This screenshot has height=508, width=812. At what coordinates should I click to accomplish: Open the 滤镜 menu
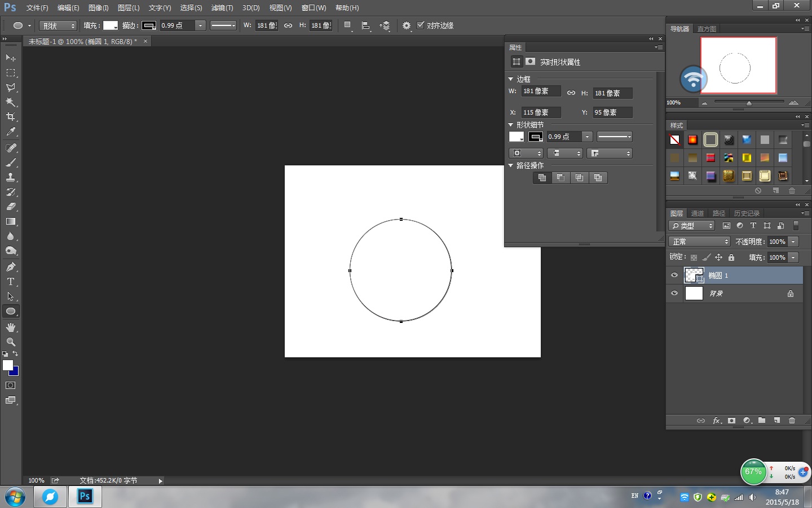222,7
